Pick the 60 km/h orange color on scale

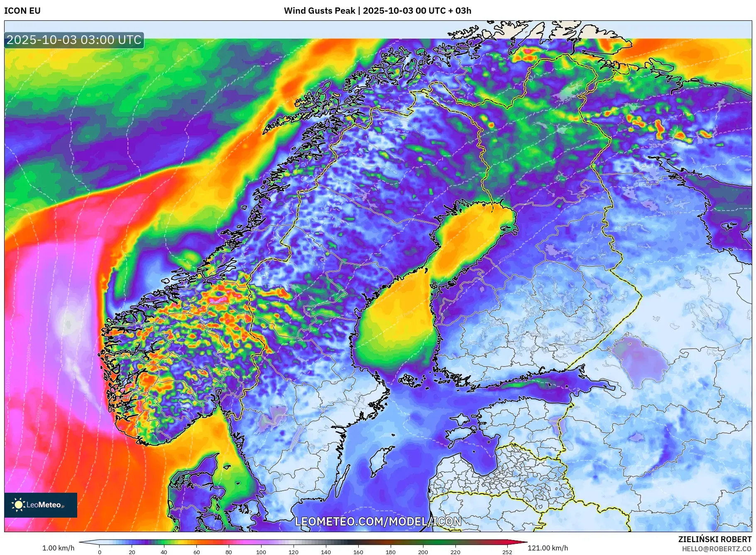pos(196,542)
